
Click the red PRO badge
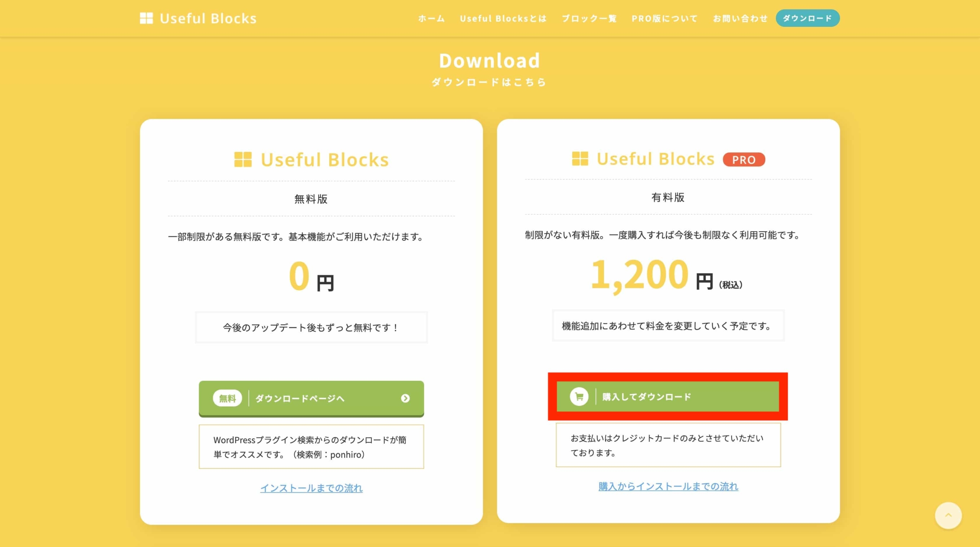744,160
